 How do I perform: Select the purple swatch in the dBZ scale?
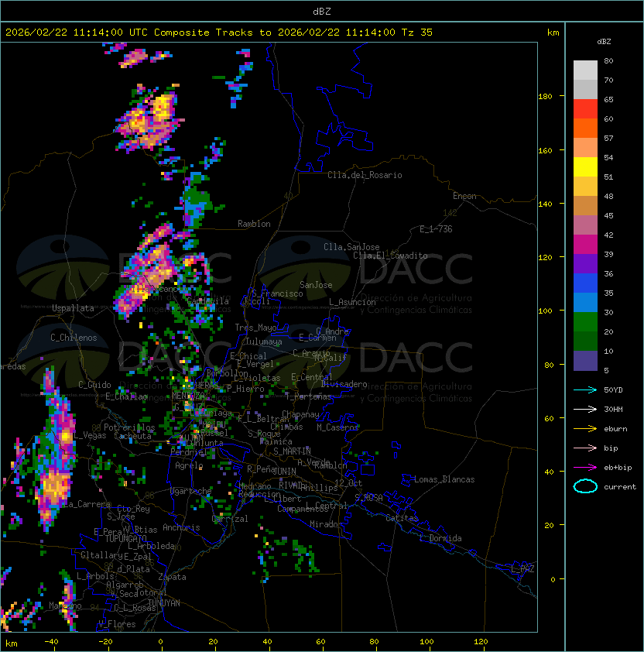pos(585,264)
